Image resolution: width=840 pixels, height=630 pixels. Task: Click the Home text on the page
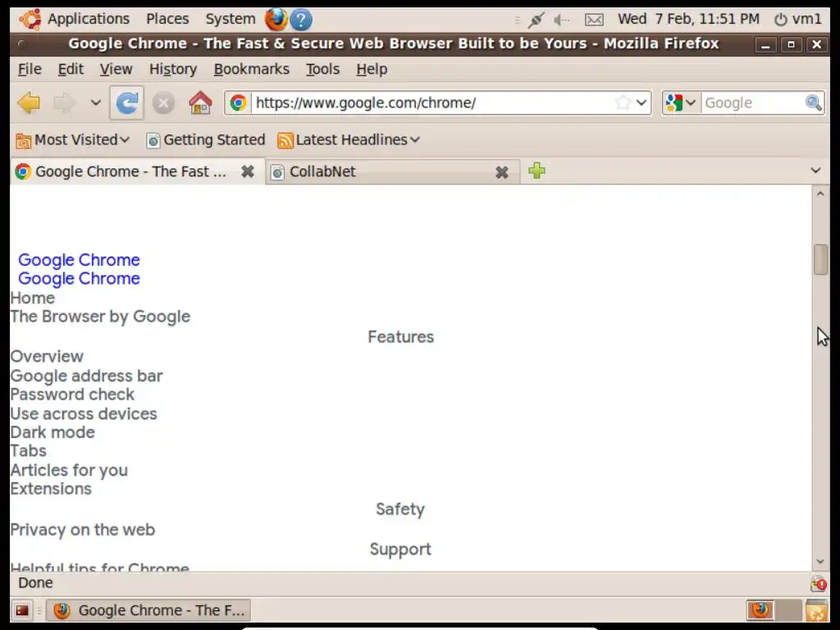(33, 298)
